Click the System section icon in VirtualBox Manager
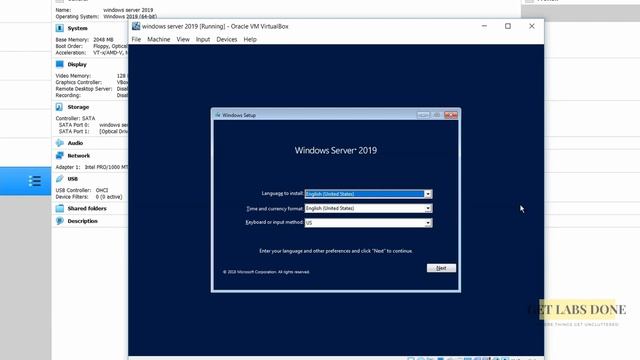Image resolution: width=640 pixels, height=360 pixels. 60,28
